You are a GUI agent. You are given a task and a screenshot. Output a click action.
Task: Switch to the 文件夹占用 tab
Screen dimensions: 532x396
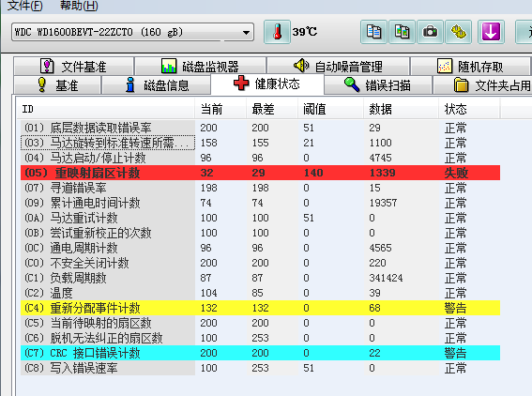482,84
